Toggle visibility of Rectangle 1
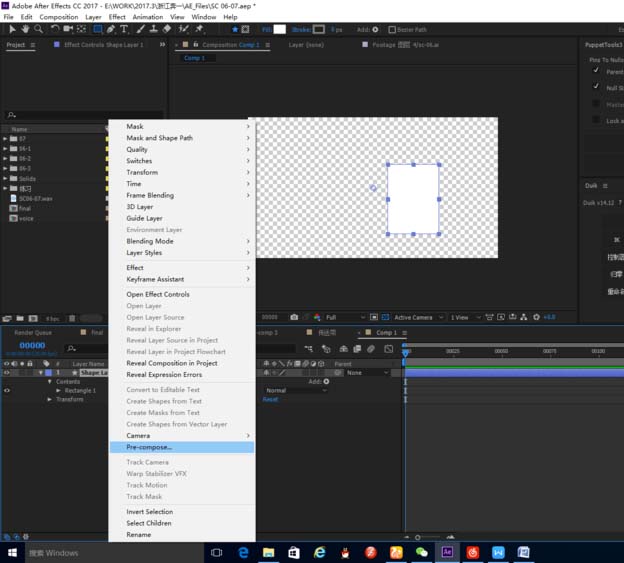Viewport: 624px width, 563px height. [x=7, y=390]
